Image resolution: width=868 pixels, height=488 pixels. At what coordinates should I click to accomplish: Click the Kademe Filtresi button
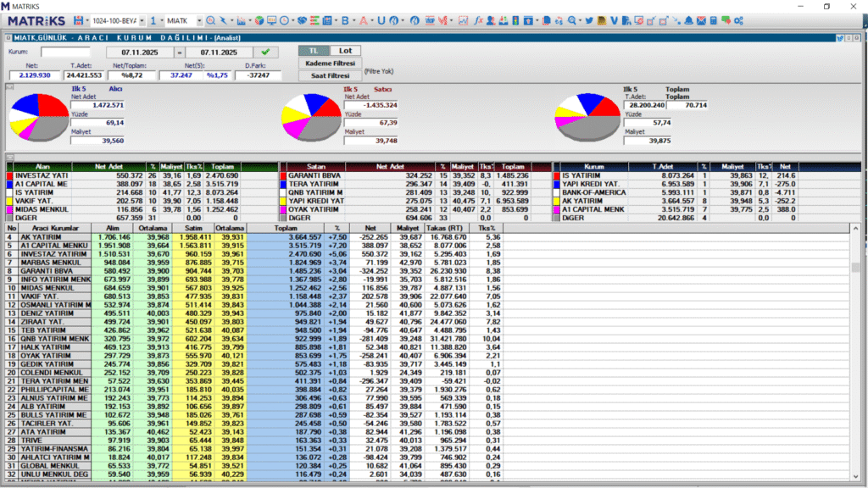[x=330, y=63]
